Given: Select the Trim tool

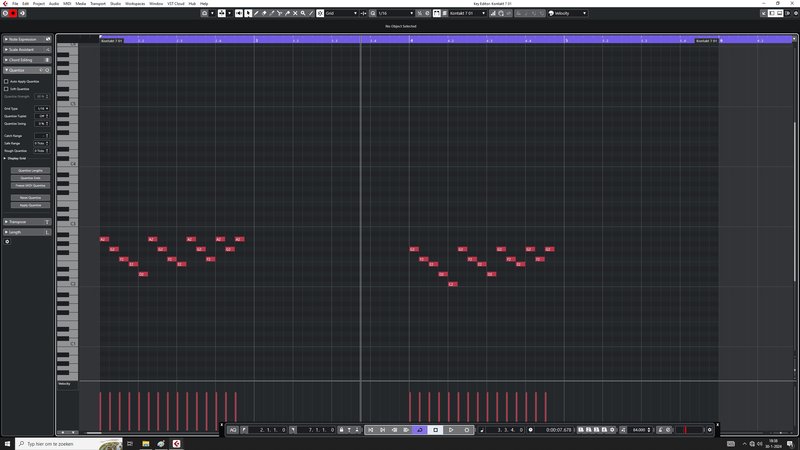Looking at the screenshot, I should (x=271, y=13).
